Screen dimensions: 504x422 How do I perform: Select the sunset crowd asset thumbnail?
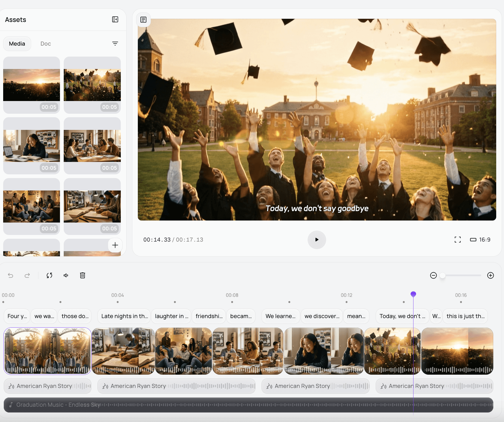point(32,85)
